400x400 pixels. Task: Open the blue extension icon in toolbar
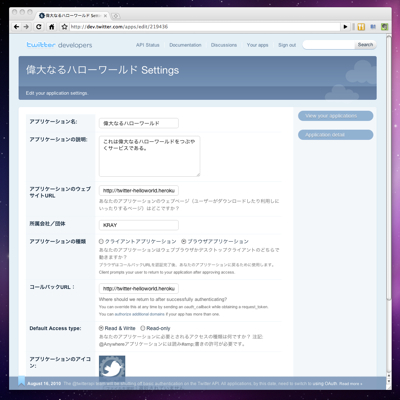coord(373,27)
